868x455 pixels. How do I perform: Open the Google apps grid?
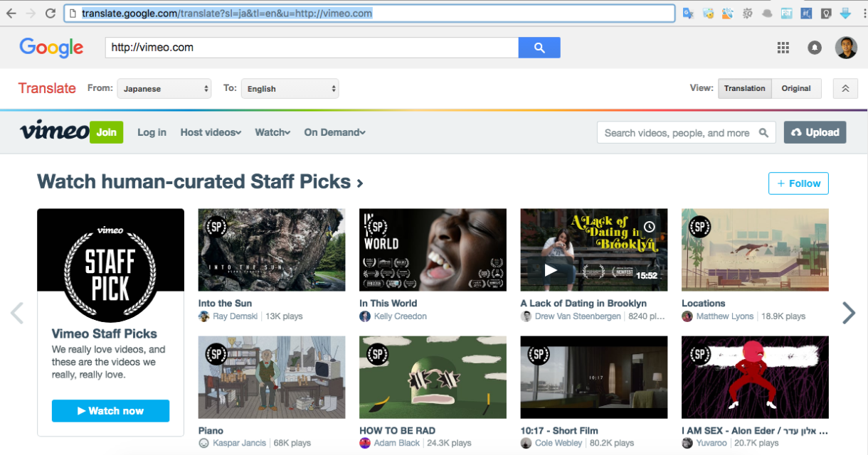[783, 48]
